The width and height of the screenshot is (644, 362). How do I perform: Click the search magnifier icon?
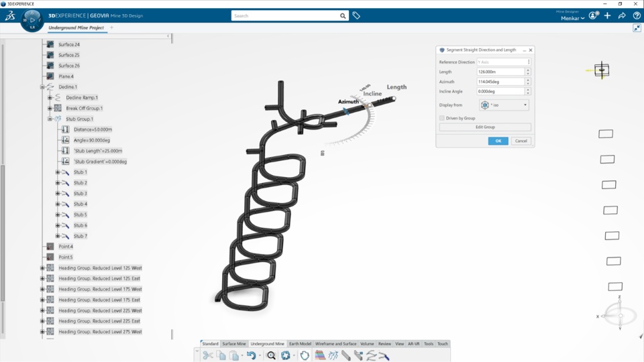[x=343, y=16]
